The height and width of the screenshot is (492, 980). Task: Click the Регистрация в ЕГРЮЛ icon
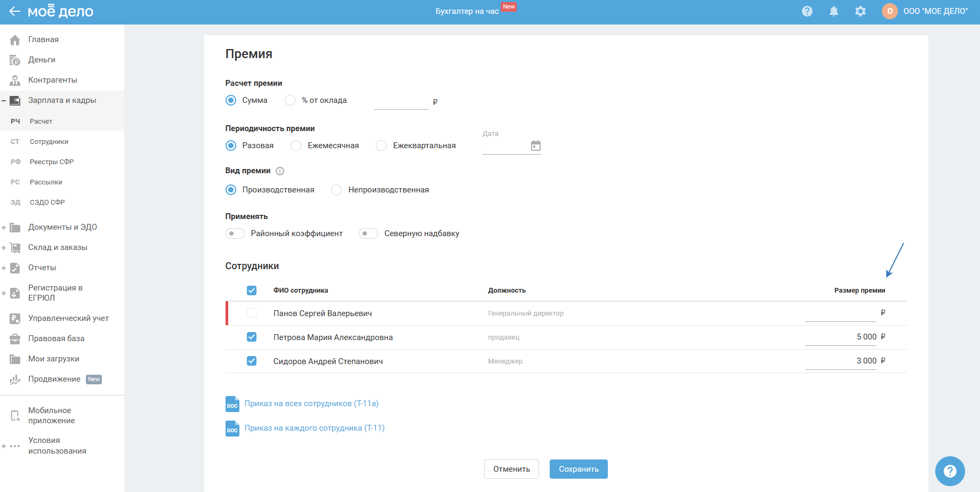[15, 293]
